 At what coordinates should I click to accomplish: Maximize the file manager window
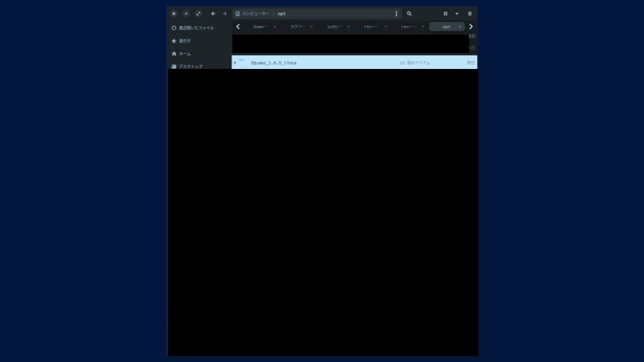199,13
